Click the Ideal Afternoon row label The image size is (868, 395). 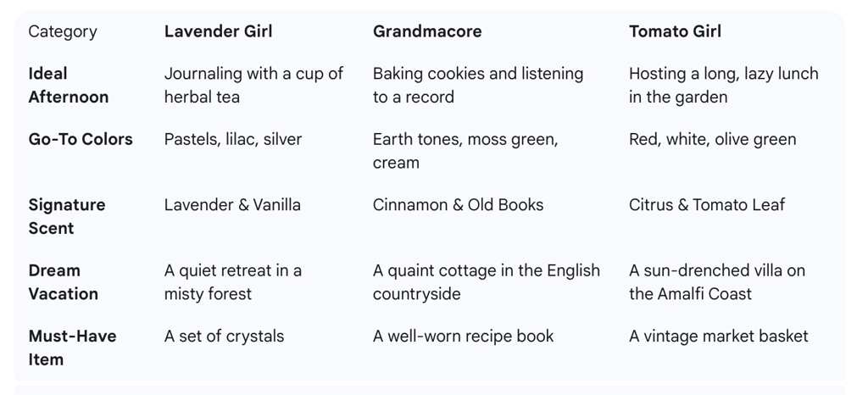(68, 86)
